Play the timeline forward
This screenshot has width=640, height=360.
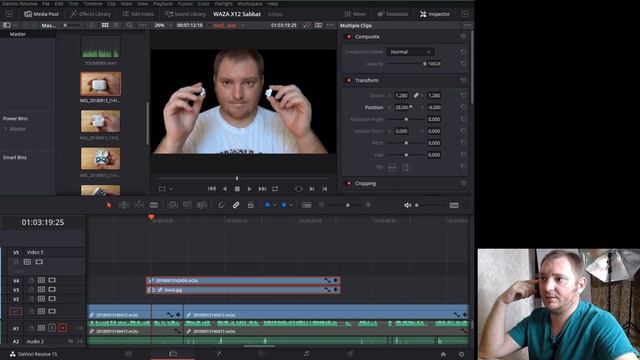249,189
